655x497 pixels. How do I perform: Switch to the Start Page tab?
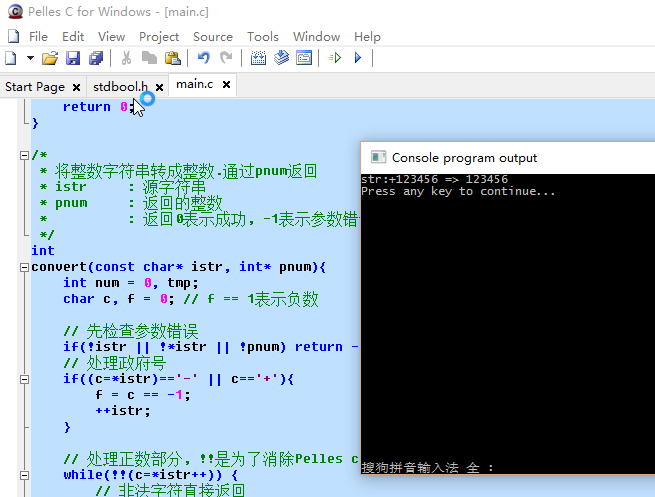(35, 87)
